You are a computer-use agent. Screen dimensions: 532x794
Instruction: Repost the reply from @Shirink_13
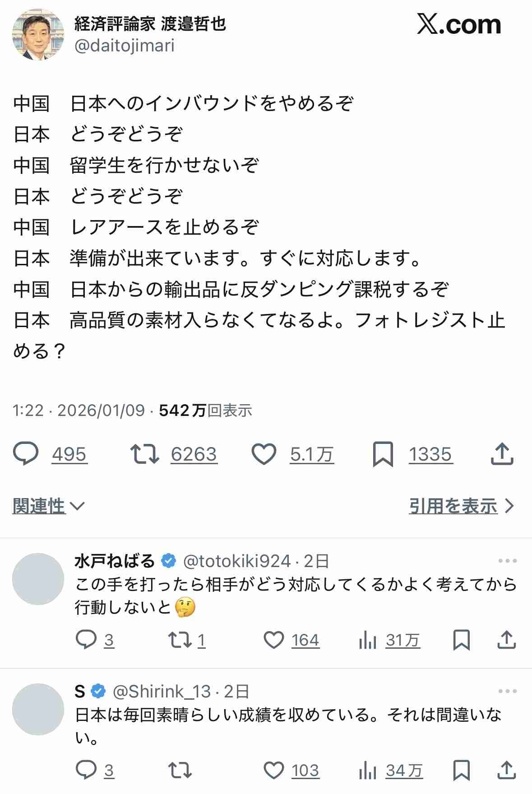click(180, 771)
